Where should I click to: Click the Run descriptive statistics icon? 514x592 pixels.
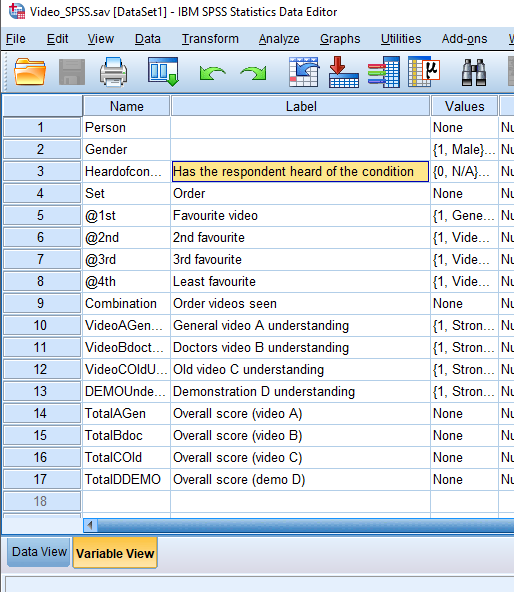coord(424,72)
